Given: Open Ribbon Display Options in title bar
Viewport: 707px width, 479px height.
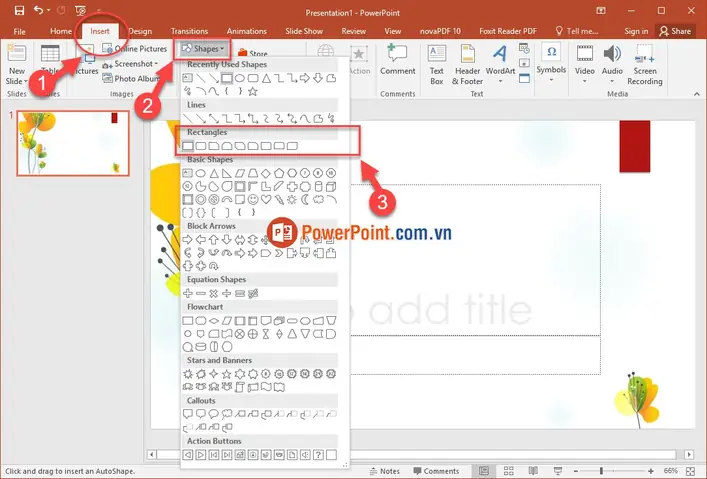Looking at the screenshot, I should (601, 11).
